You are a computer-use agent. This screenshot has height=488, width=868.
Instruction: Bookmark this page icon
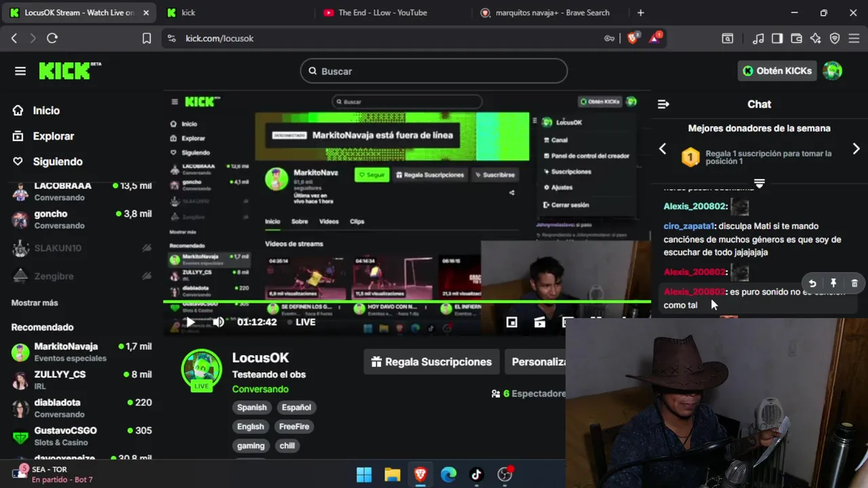click(x=146, y=39)
